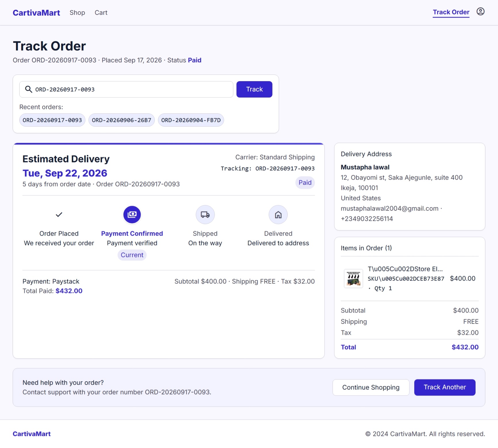Open the user account profile icon

(480, 12)
